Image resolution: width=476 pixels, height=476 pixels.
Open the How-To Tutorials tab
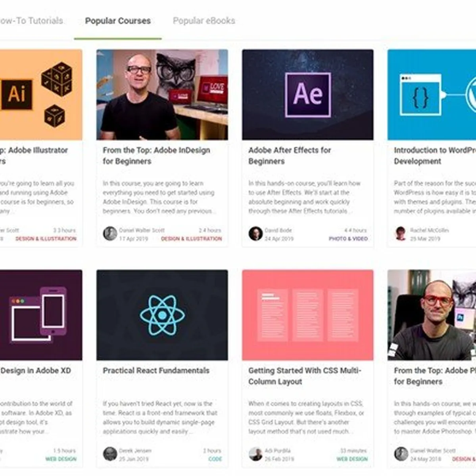point(31,21)
